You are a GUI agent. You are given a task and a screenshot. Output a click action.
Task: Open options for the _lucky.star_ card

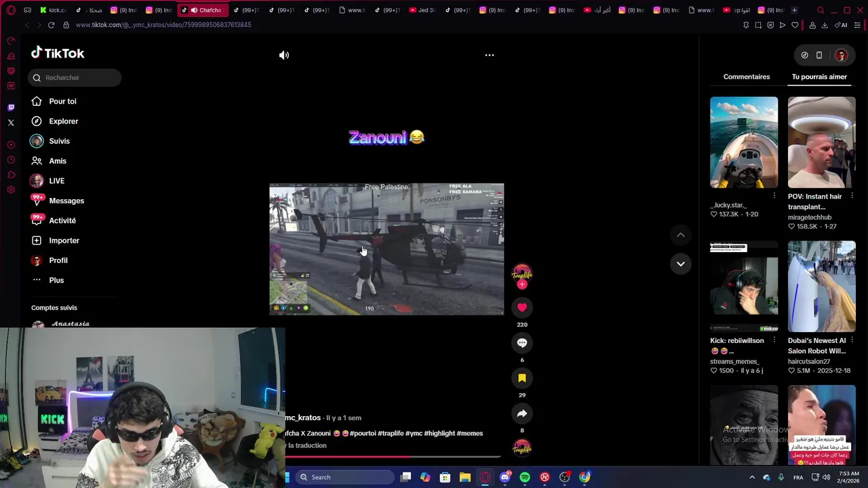pyautogui.click(x=774, y=196)
